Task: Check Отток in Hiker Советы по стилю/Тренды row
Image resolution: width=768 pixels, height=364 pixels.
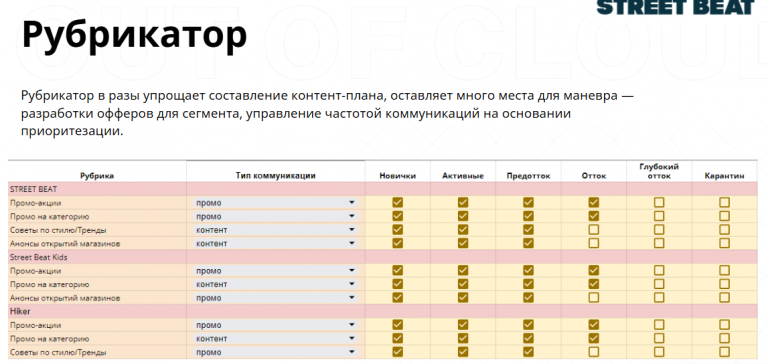Action: pyautogui.click(x=594, y=352)
